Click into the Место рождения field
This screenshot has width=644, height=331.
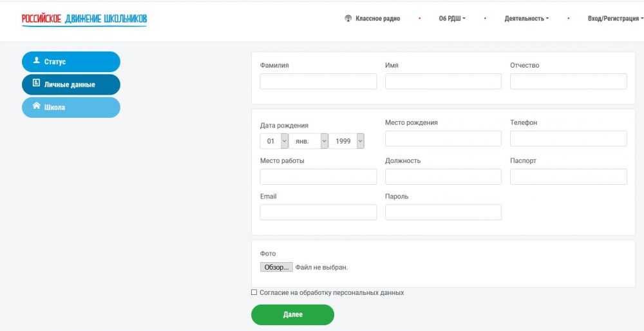443,138
